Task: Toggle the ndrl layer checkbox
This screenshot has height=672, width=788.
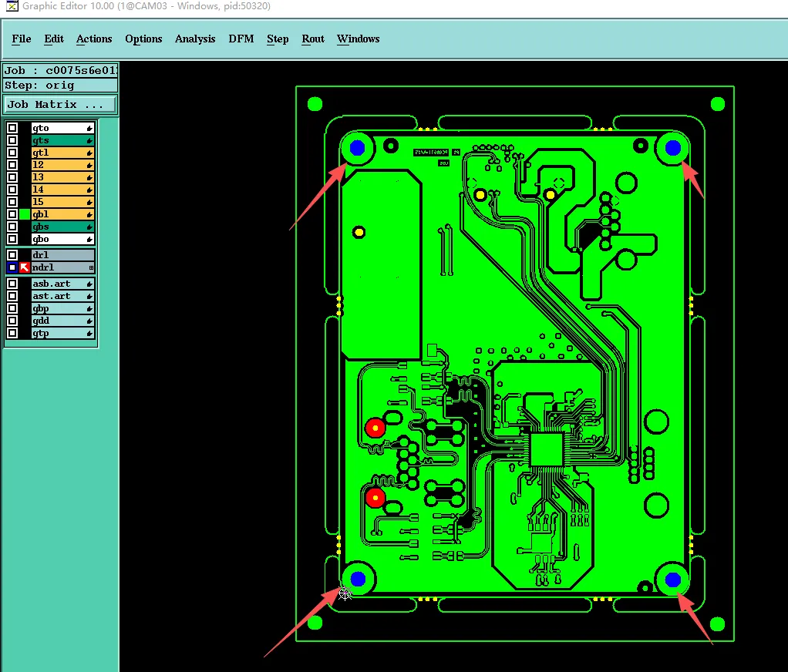Action: point(12,267)
